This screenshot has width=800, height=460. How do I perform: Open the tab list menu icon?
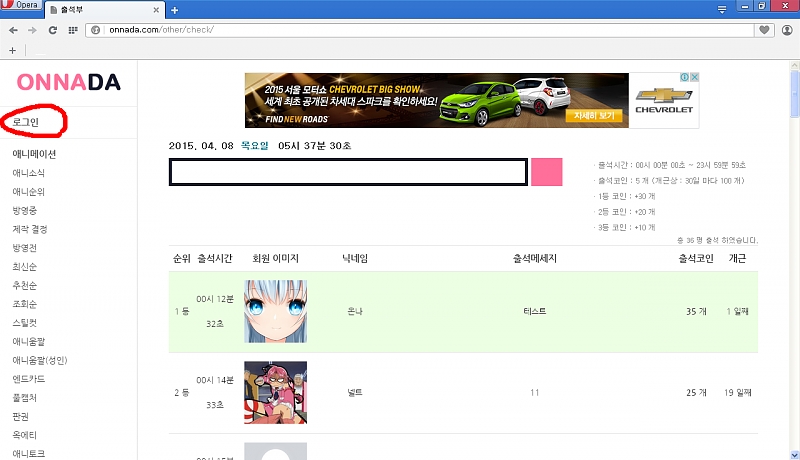[x=722, y=9]
